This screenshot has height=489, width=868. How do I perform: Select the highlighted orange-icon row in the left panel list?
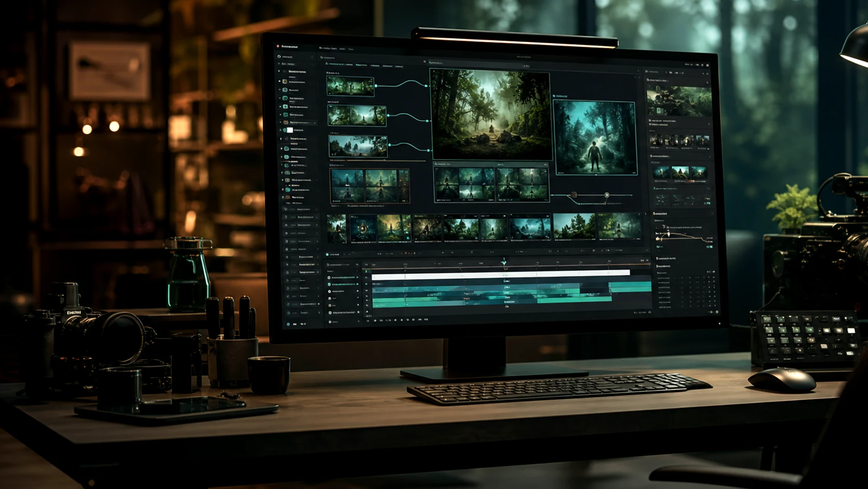click(299, 122)
